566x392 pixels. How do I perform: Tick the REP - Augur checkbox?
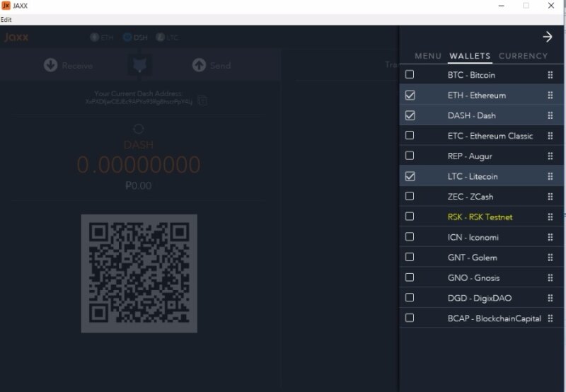click(x=410, y=156)
